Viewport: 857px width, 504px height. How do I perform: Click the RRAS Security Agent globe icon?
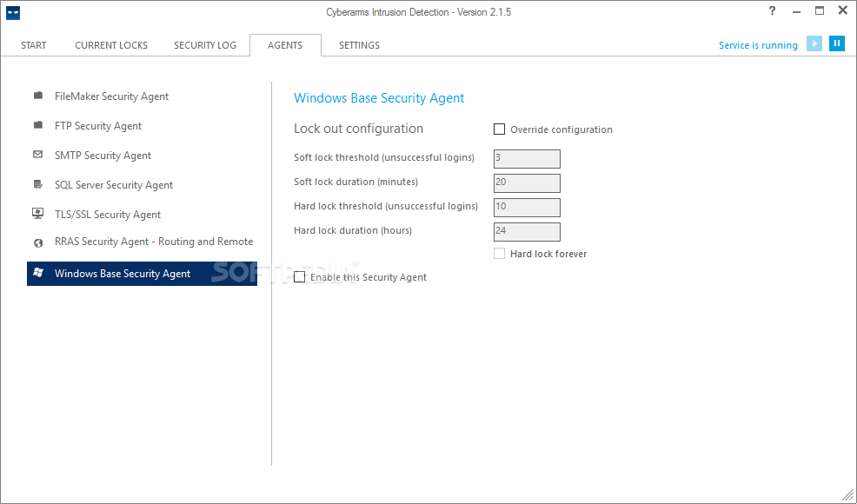coord(37,243)
